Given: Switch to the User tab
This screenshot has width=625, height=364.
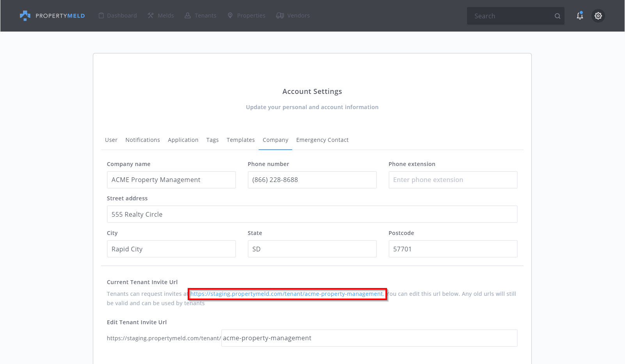Looking at the screenshot, I should pyautogui.click(x=111, y=140).
